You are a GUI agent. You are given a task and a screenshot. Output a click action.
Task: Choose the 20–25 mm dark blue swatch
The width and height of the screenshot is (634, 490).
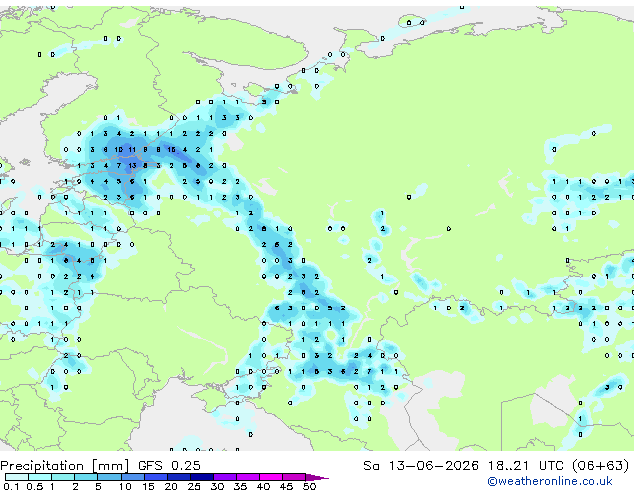[x=178, y=477]
